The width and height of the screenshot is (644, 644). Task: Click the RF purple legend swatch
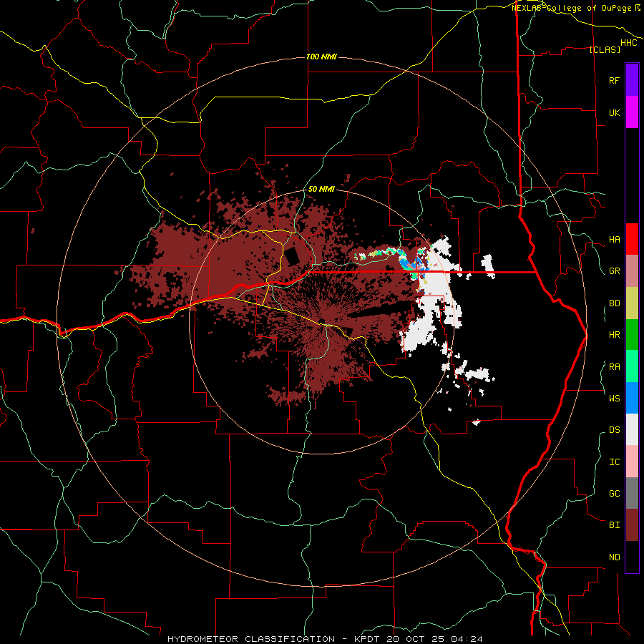click(x=632, y=80)
